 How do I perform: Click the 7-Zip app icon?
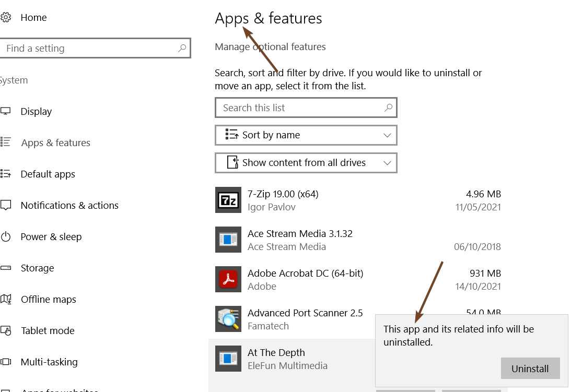(x=228, y=200)
